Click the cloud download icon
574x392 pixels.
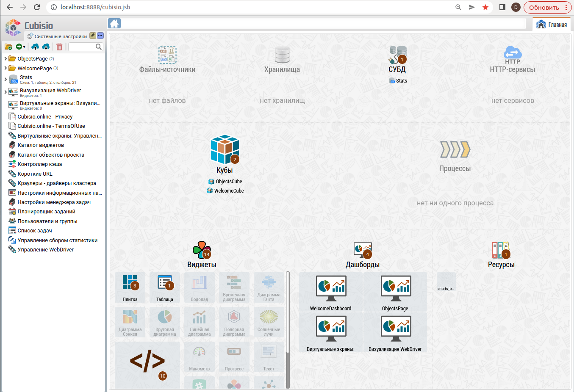pos(46,47)
